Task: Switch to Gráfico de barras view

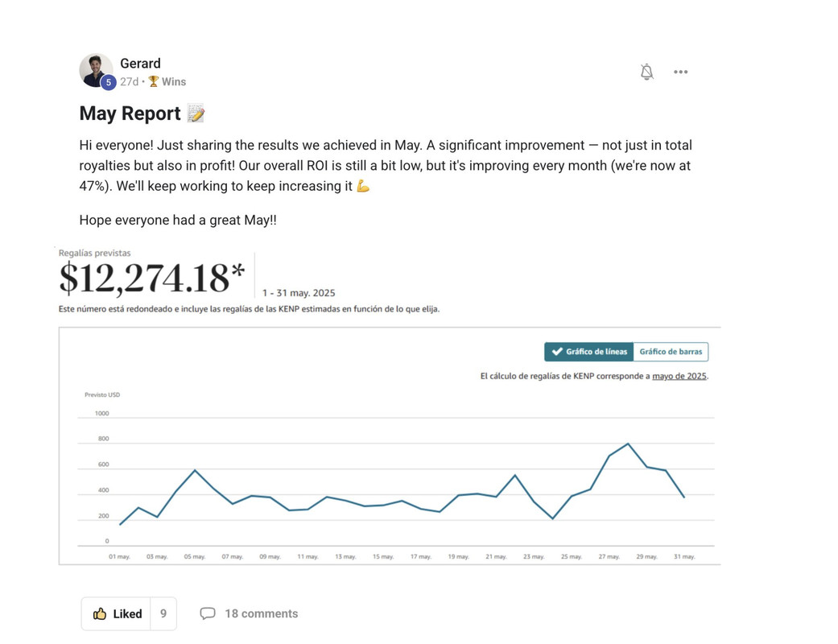Action: [x=671, y=352]
